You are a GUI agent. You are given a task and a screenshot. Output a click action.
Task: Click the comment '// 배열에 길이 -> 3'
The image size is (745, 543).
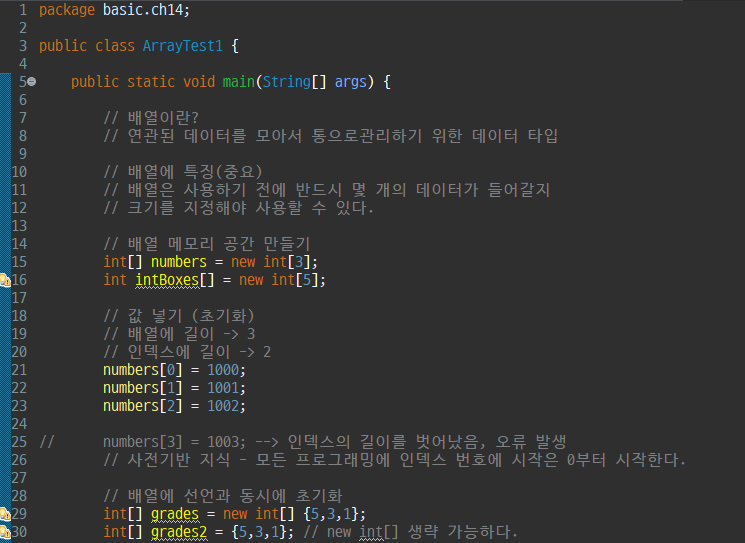tap(179, 334)
